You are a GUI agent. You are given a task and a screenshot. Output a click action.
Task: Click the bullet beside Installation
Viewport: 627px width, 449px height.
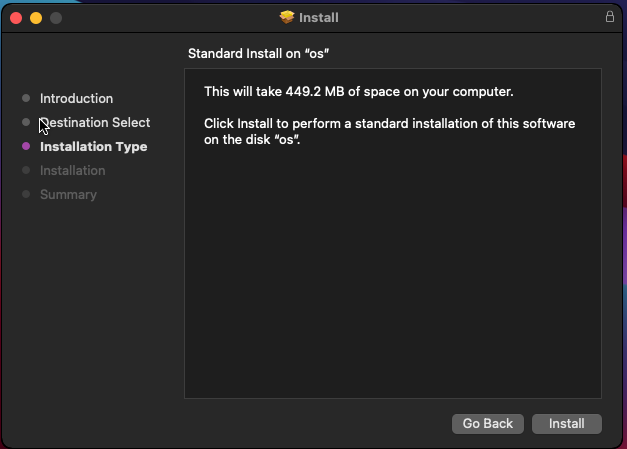pos(26,170)
